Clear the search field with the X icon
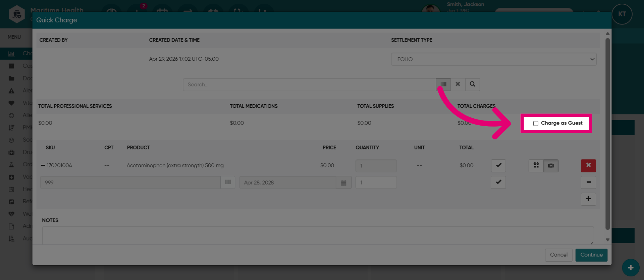This screenshot has height=280, width=644. (x=458, y=84)
